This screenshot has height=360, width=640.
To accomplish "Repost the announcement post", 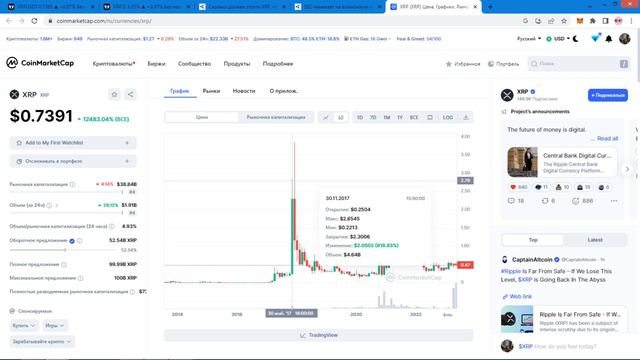I will [x=548, y=201].
